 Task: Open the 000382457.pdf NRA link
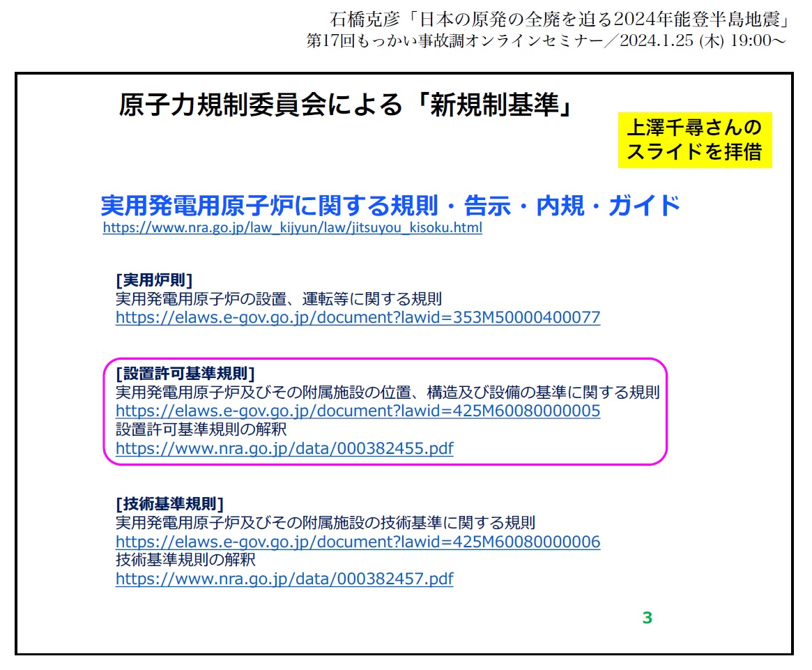[284, 579]
